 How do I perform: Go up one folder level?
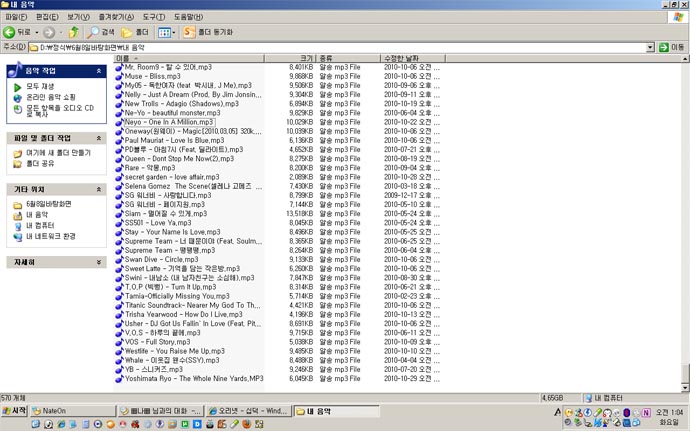pyautogui.click(x=73, y=32)
